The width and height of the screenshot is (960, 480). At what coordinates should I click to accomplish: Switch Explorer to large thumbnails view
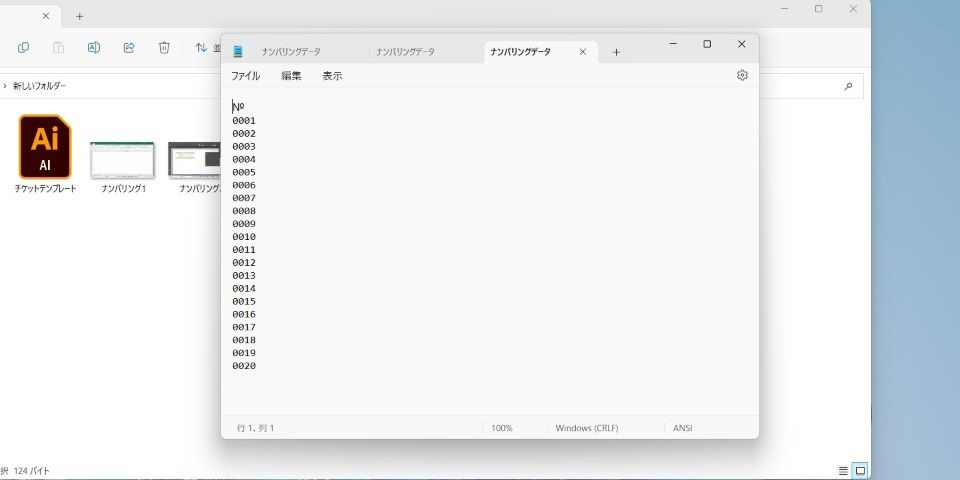click(860, 471)
